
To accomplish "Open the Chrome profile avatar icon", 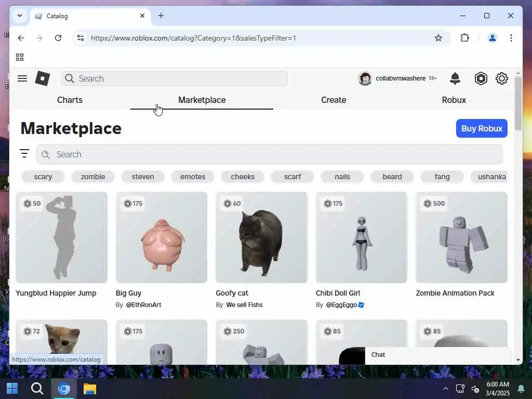I will pyautogui.click(x=493, y=38).
